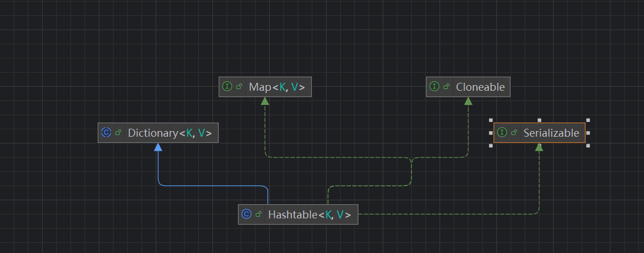Click the blue inheritance arrowhead under Dictionary

tap(158, 147)
